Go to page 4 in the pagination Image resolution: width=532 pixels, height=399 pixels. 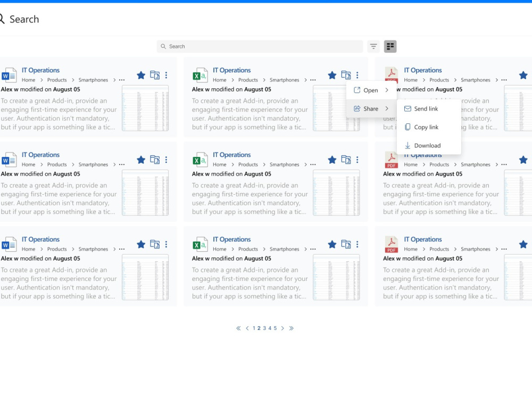coord(270,328)
